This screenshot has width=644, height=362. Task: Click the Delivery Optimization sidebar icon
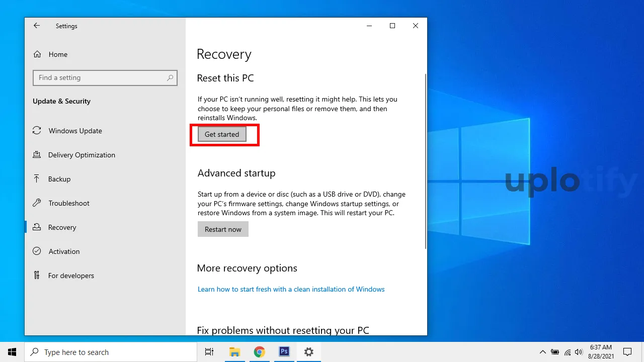pyautogui.click(x=37, y=155)
